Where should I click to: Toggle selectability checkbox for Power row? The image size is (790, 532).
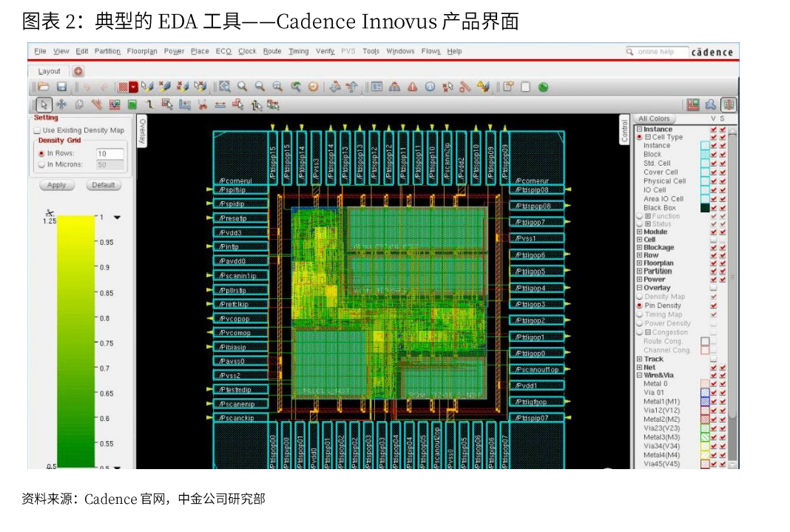[x=723, y=279]
